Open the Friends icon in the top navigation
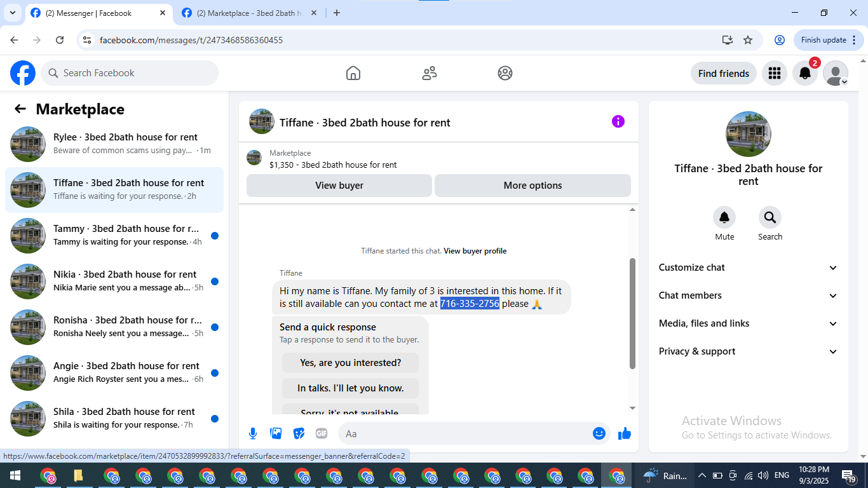The image size is (868, 488). [x=430, y=73]
